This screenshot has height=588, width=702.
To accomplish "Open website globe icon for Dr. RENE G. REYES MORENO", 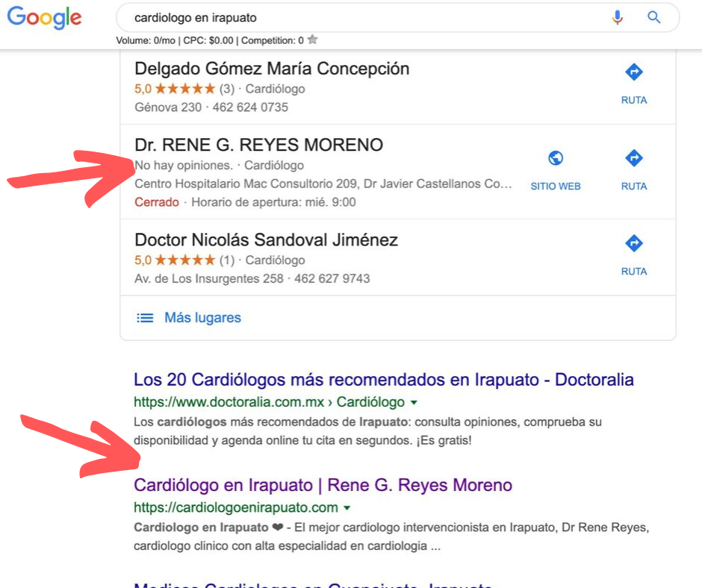I will click(556, 158).
